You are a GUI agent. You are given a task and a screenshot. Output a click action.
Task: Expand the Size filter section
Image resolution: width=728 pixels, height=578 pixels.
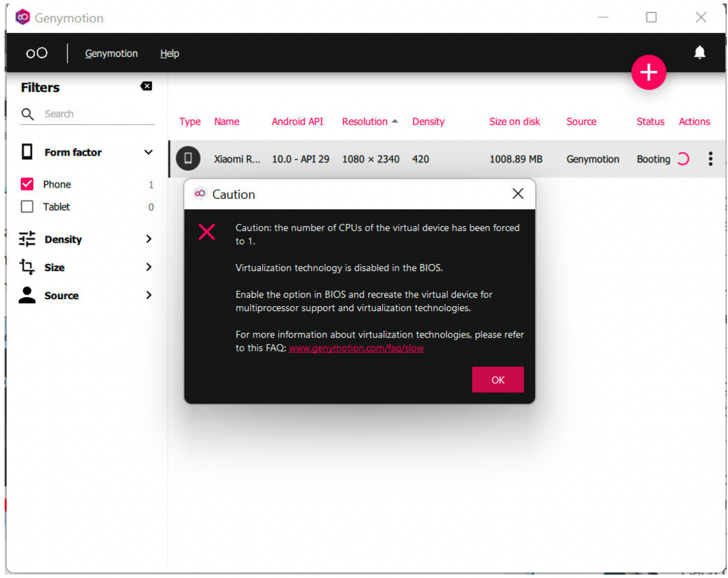tap(149, 267)
